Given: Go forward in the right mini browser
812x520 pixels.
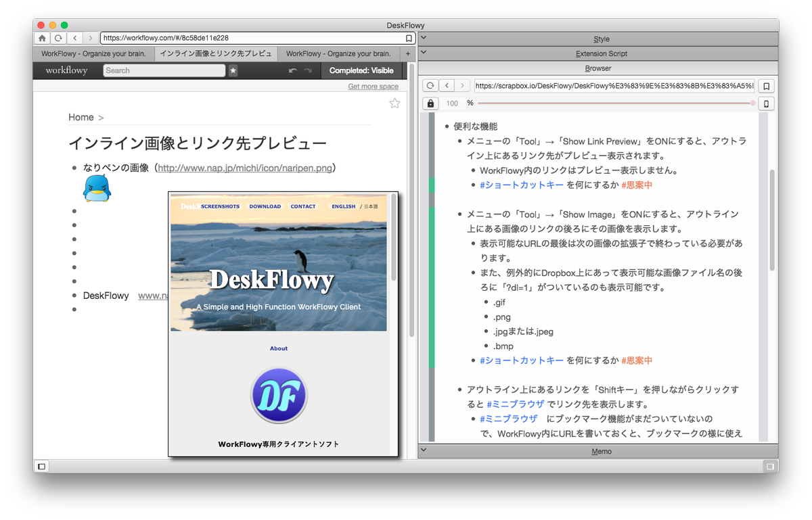Looking at the screenshot, I should (x=462, y=86).
